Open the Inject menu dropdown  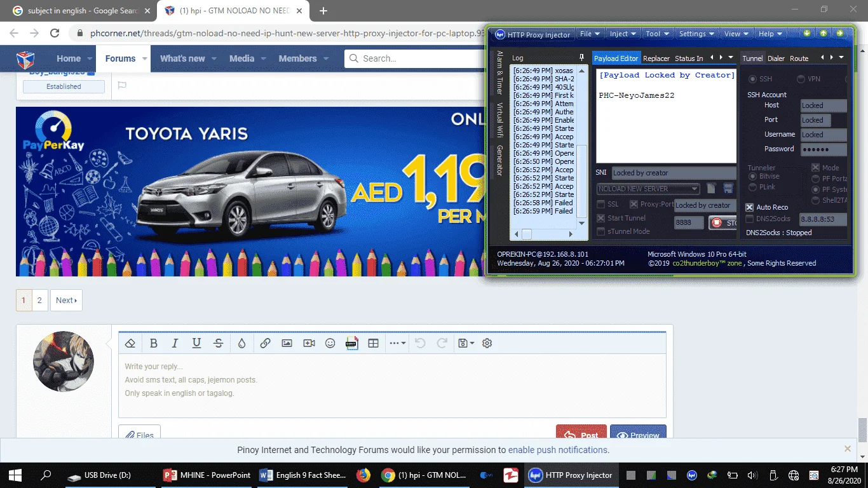click(x=622, y=34)
